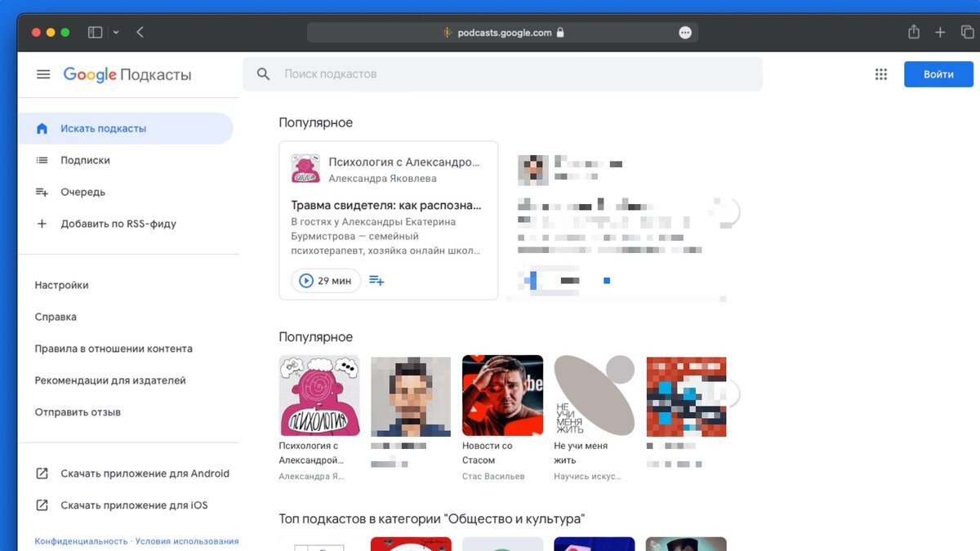This screenshot has height=551, width=980.
Task: Open the Новости со Стасом cover
Action: pyautogui.click(x=502, y=396)
